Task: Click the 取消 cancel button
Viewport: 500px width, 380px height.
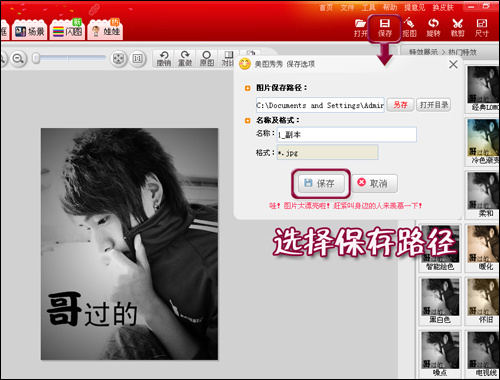Action: 375,183
